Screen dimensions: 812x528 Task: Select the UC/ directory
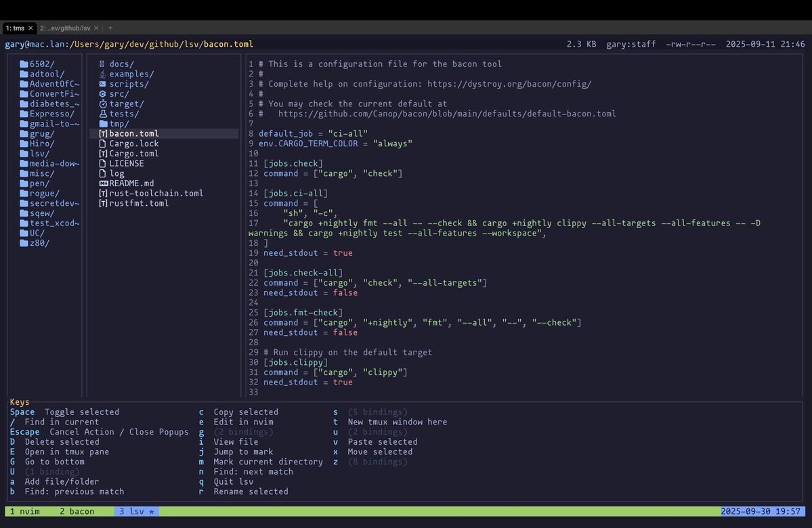(32, 234)
